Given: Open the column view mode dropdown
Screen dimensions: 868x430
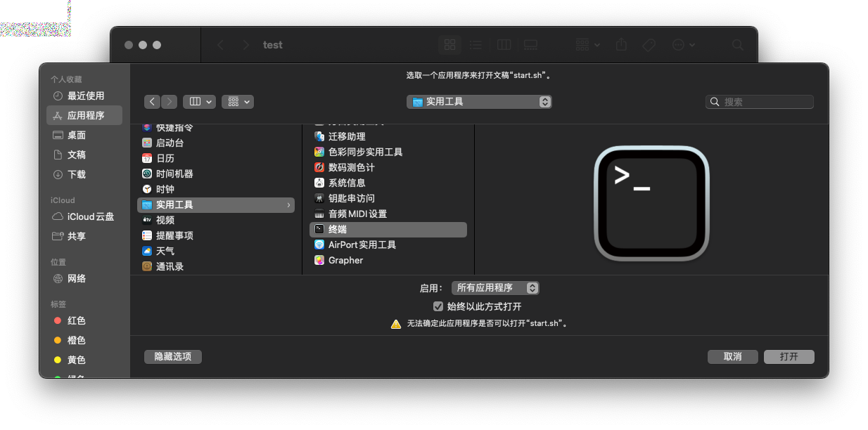Looking at the screenshot, I should pos(199,102).
